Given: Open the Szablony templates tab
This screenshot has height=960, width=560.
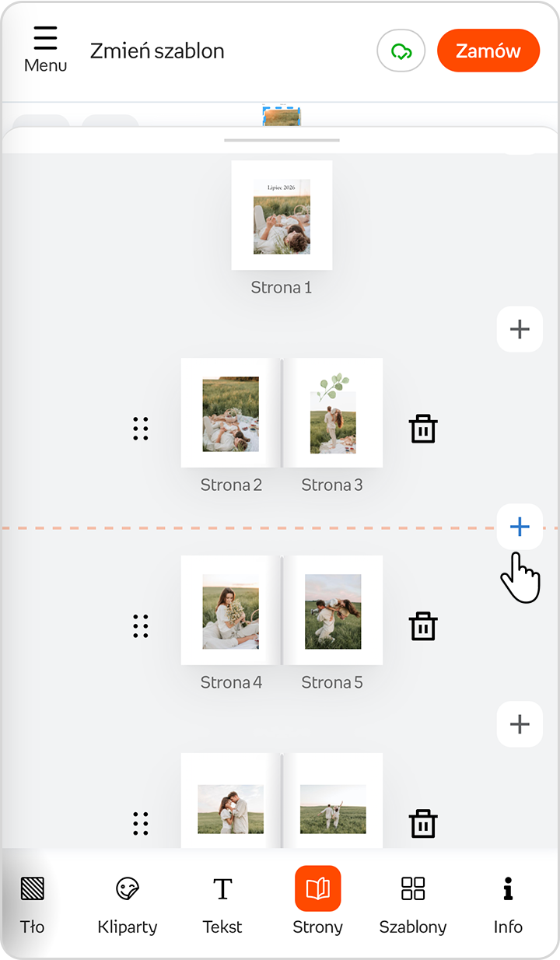Looking at the screenshot, I should [x=413, y=904].
